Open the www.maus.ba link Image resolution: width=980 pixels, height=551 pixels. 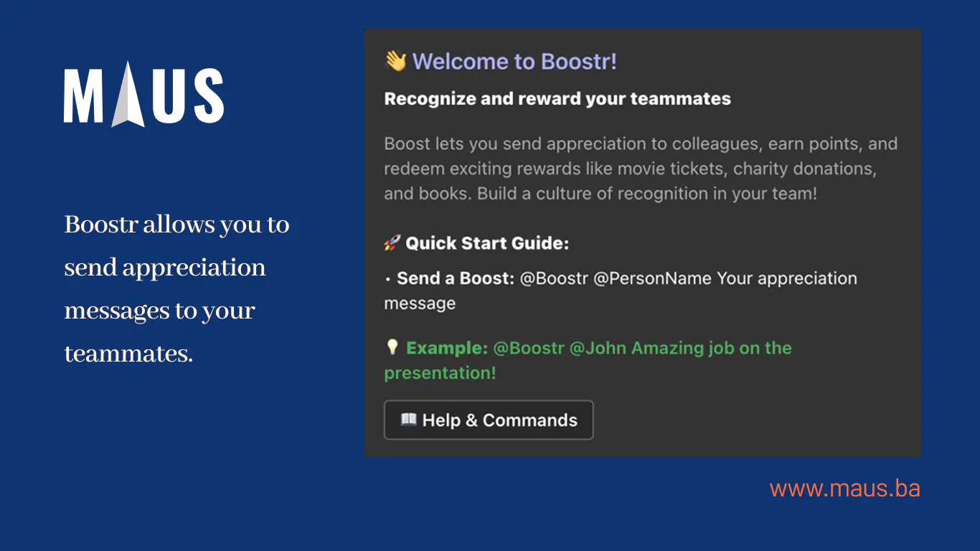coord(844,489)
